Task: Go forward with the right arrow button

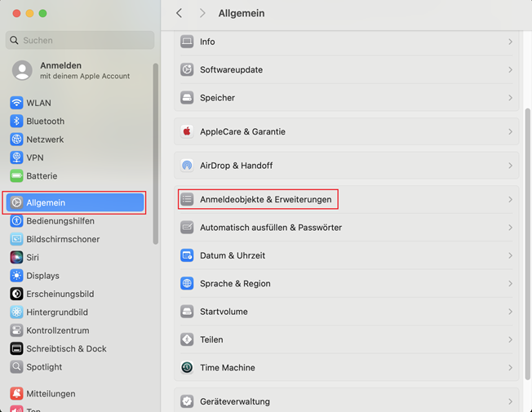Action: point(202,13)
